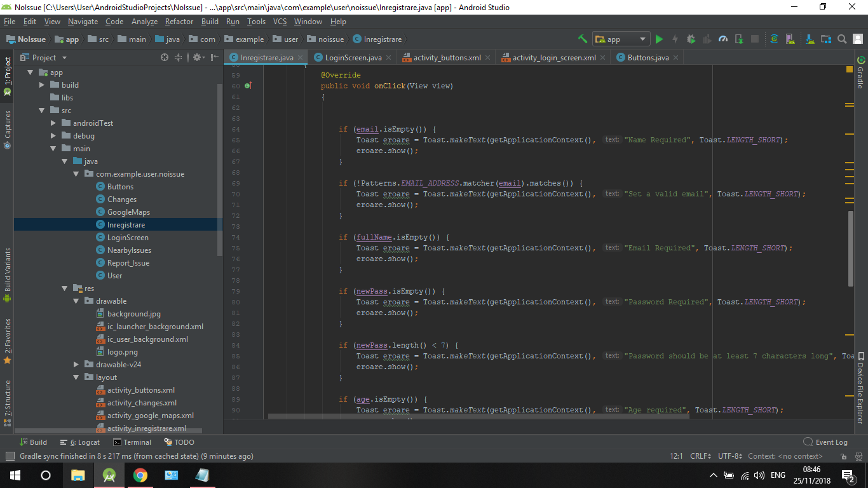868x488 pixels.
Task: Click noissue breadcrumb in navigation bar
Action: 325,39
